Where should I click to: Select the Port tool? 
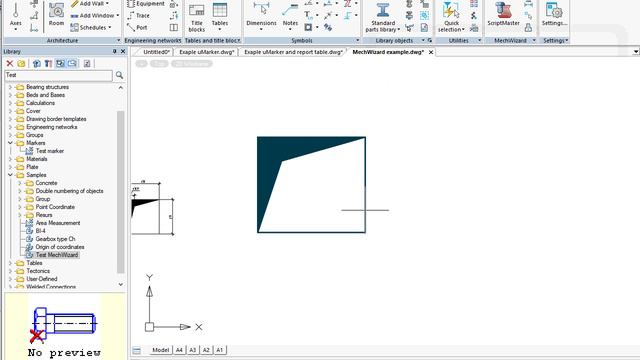pyautogui.click(x=137, y=27)
